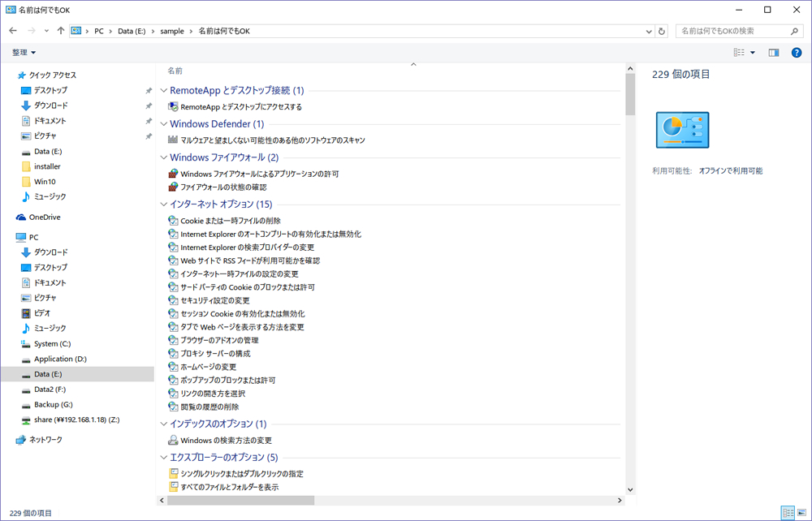The height and width of the screenshot is (521, 812).
Task: Collapse the RemoteApp とデスクトップ接続 group
Action: coord(164,91)
